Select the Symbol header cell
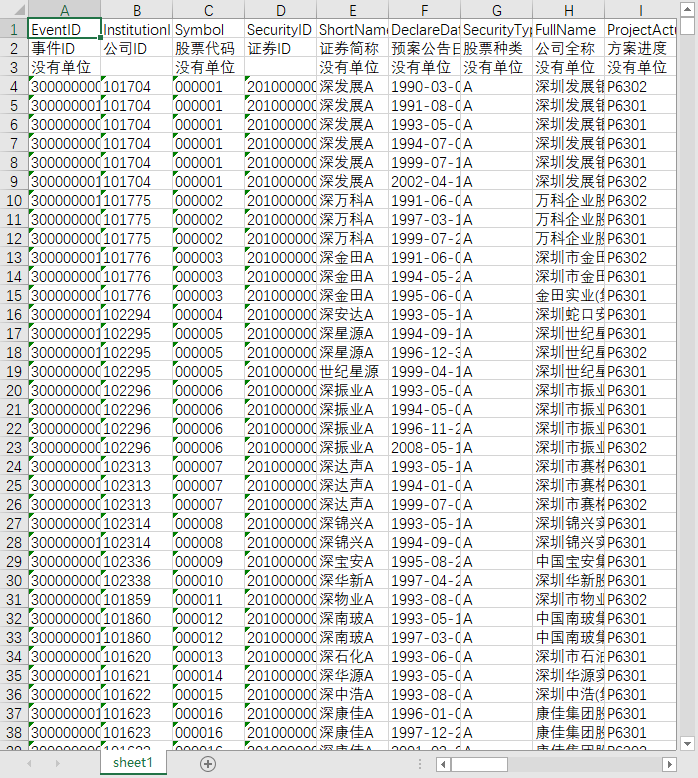This screenshot has height=778, width=698. [x=209, y=29]
